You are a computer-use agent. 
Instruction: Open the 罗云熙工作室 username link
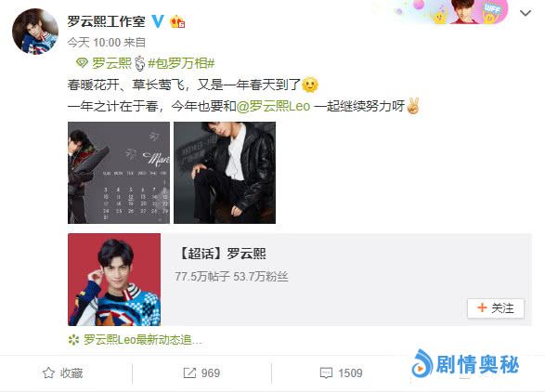(x=107, y=21)
